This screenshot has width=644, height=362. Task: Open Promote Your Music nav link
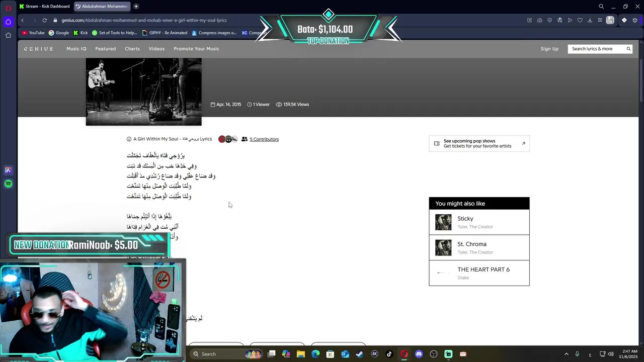196,49
